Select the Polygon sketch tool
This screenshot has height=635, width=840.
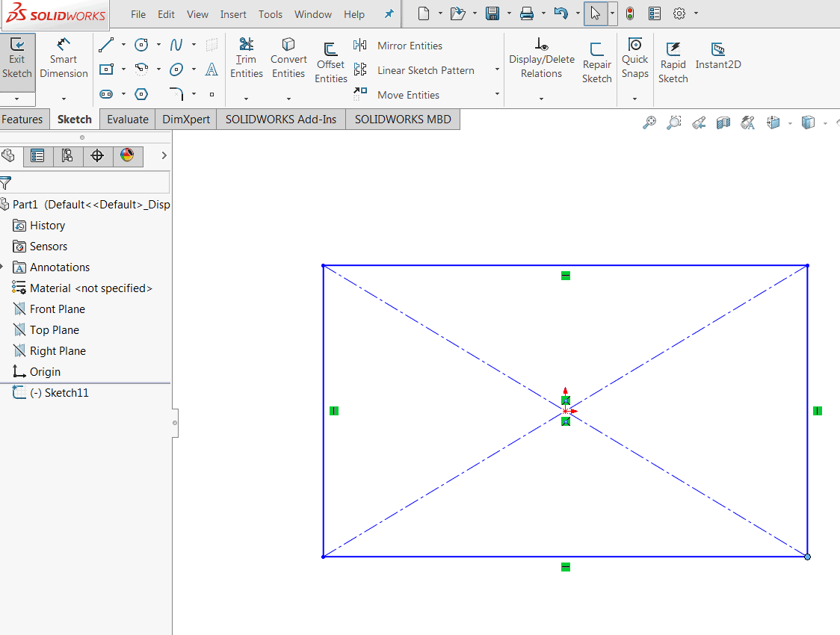(141, 94)
